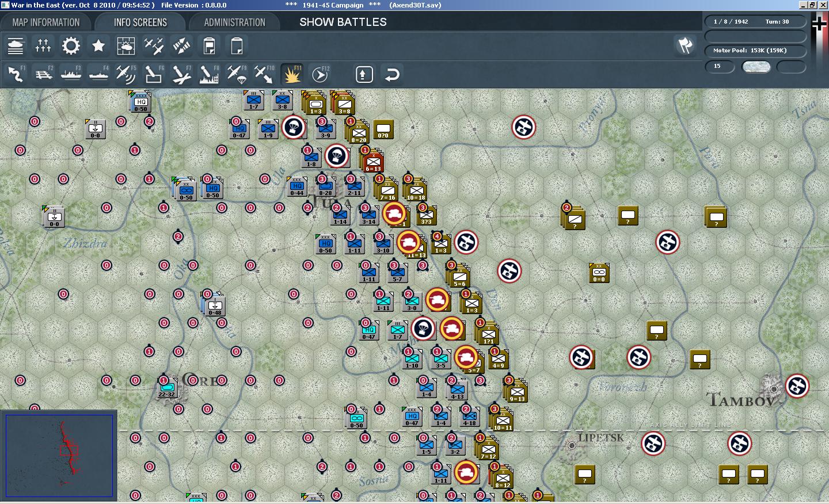The height and width of the screenshot is (504, 829).
Task: Select F10 air transfer mode
Action: [264, 74]
